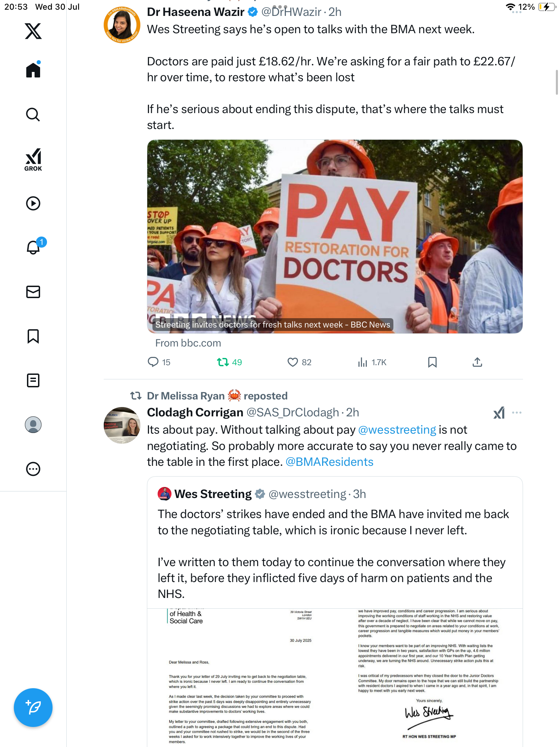Open the @BMAResidents mention link

(329, 462)
